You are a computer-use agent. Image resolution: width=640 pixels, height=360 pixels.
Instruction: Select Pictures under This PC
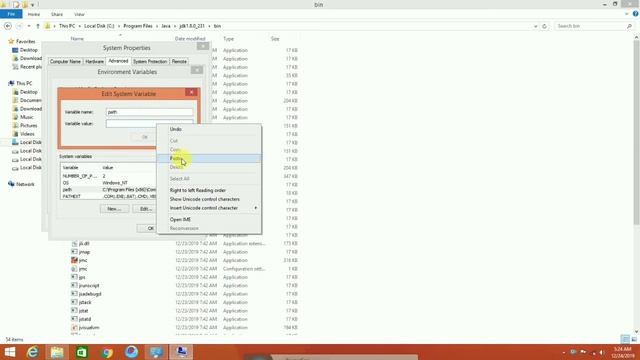29,126
